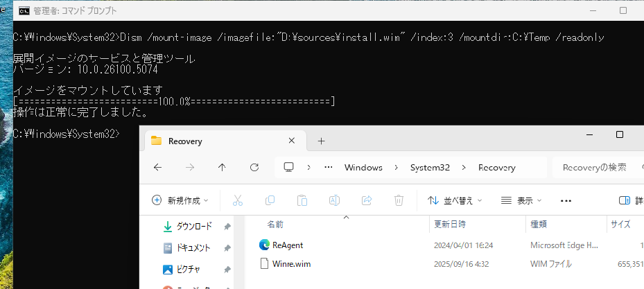Open the three-dot See more menu
644x289 pixels.
[566, 200]
